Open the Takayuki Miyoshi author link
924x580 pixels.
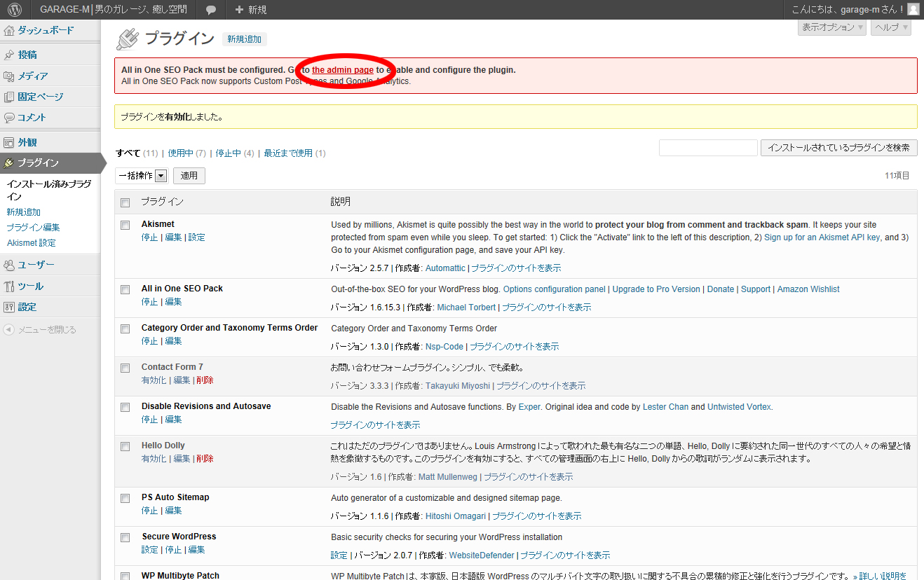[458, 386]
